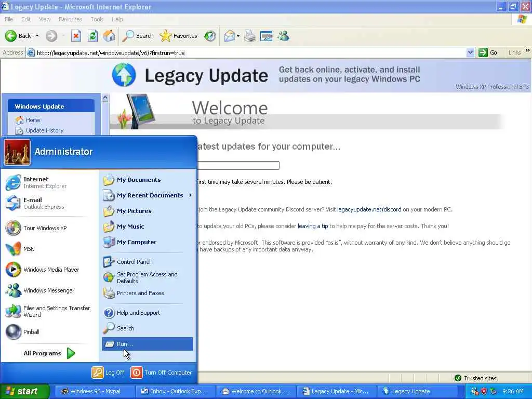The image size is (532, 399).
Task: Click the Edit page toolbar icon
Action: click(267, 36)
